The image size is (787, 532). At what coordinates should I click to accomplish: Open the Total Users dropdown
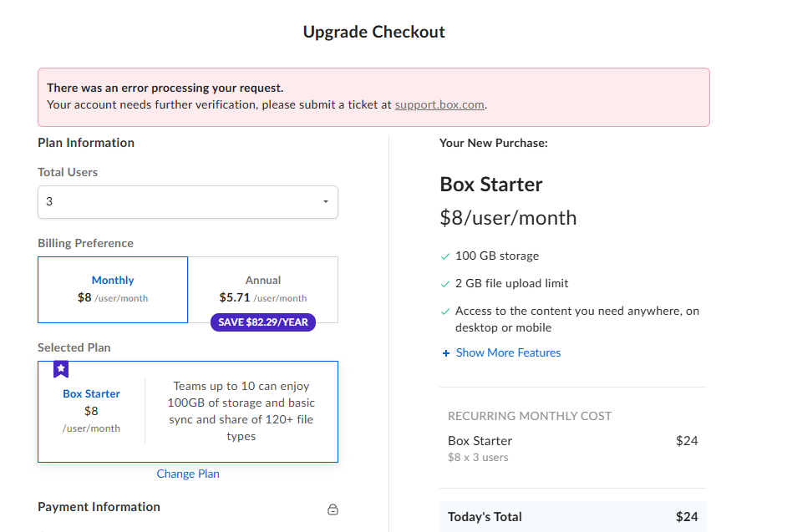188,202
